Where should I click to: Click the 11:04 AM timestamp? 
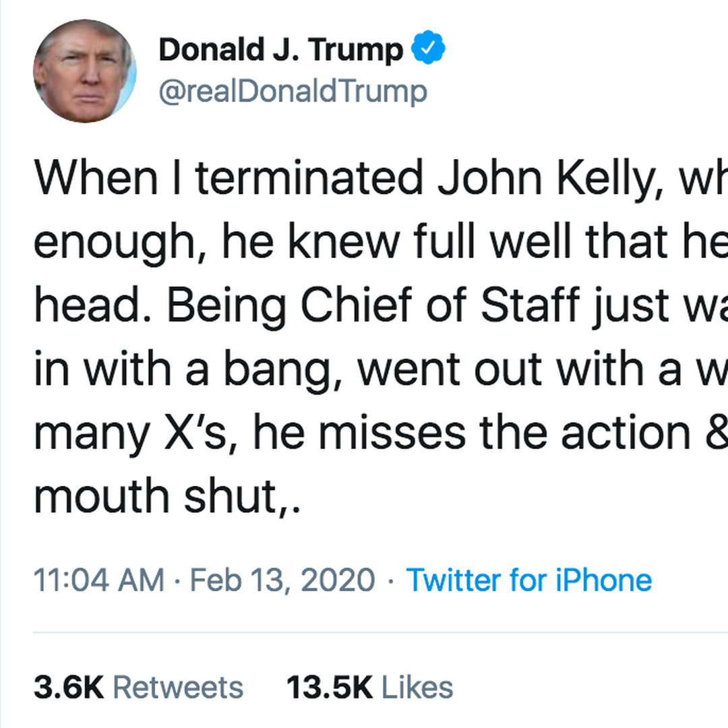coord(98,580)
